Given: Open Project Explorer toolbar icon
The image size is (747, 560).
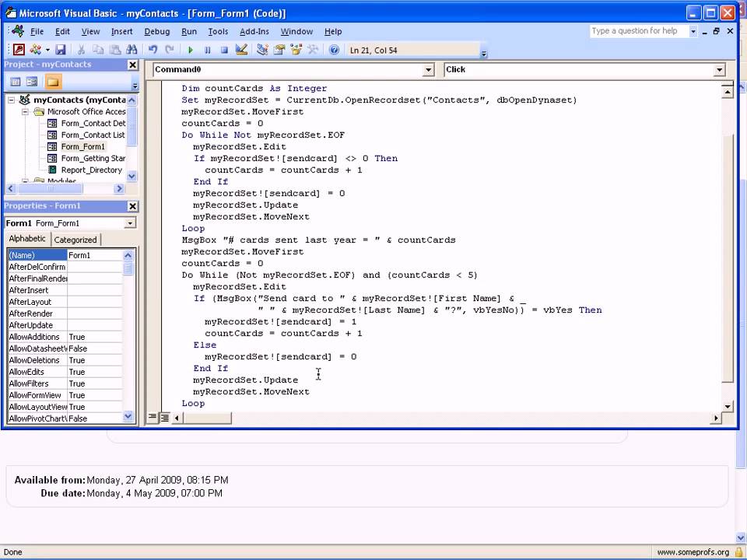Looking at the screenshot, I should [x=262, y=50].
